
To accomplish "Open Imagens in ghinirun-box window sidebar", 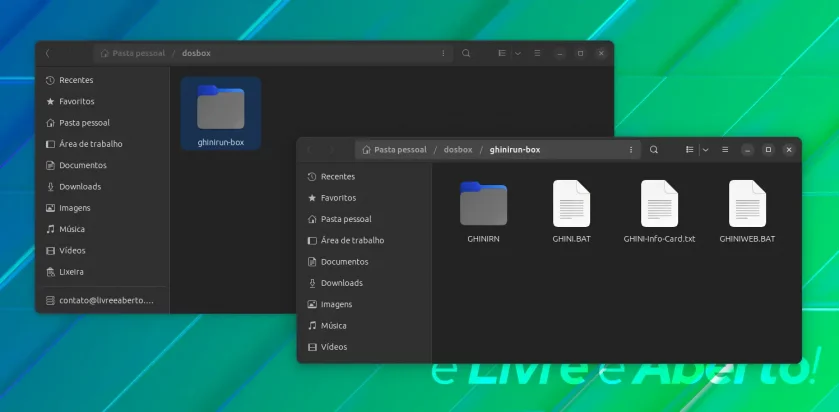I will (x=365, y=304).
